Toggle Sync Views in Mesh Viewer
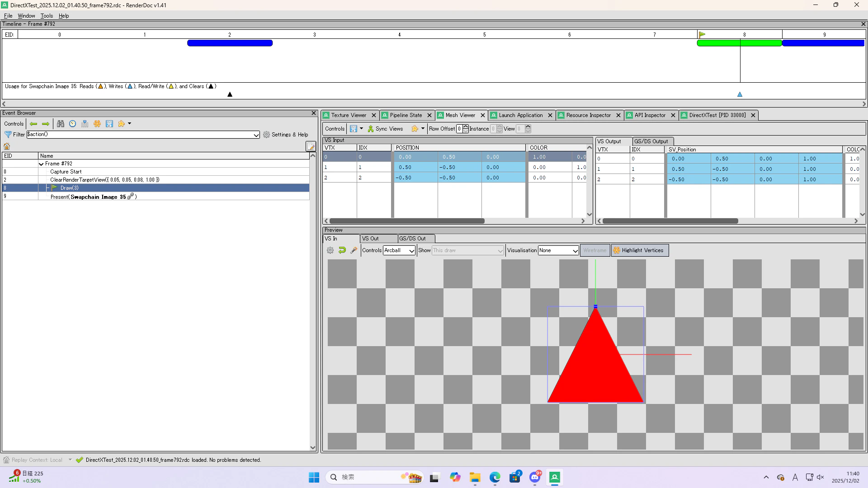Screen dimensions: 868x488 tap(385, 129)
